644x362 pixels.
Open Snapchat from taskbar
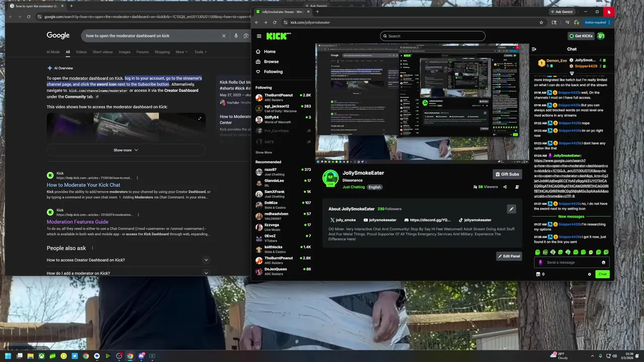63,356
